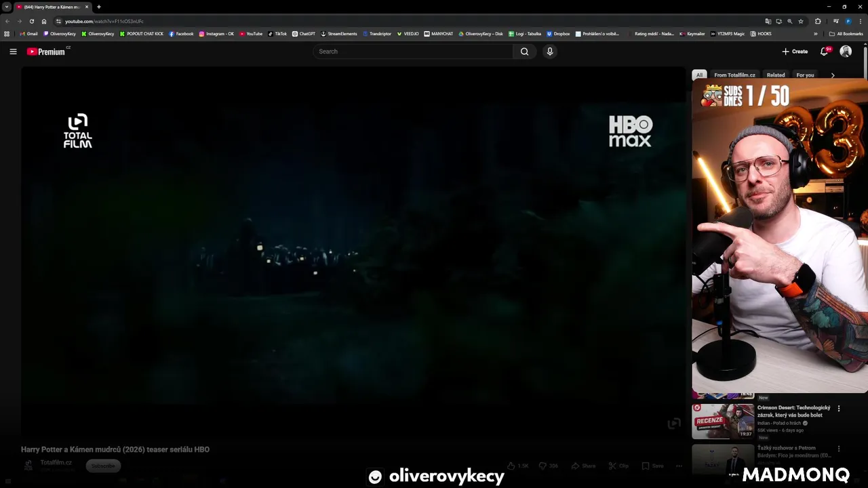868x488 pixels.
Task: Open options for Ťažký rozhovor s Petrom video
Action: 839,449
